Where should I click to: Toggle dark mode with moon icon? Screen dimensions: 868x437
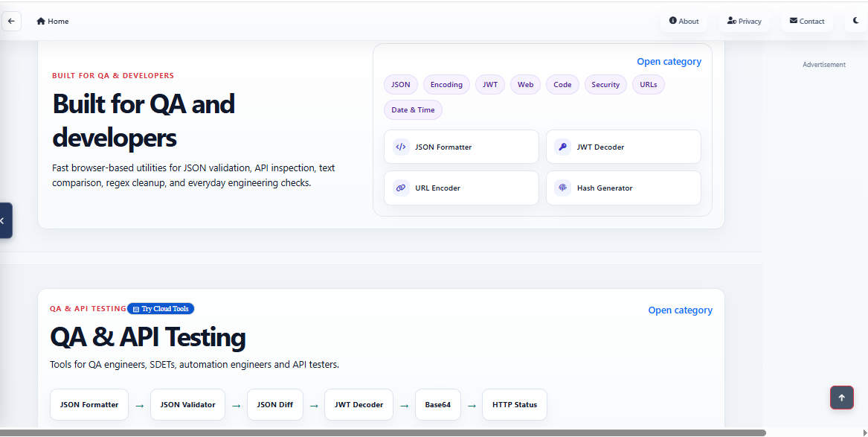(x=856, y=21)
